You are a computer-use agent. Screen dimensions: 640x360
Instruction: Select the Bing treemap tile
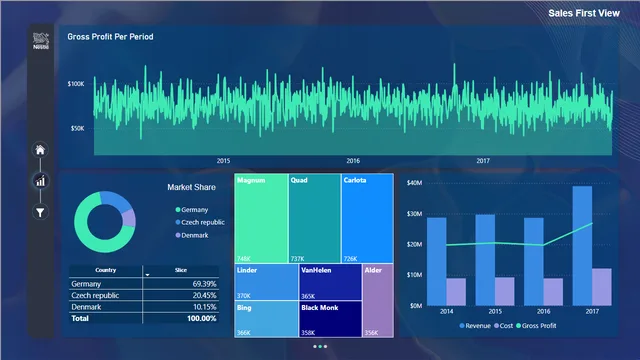tap(267, 319)
